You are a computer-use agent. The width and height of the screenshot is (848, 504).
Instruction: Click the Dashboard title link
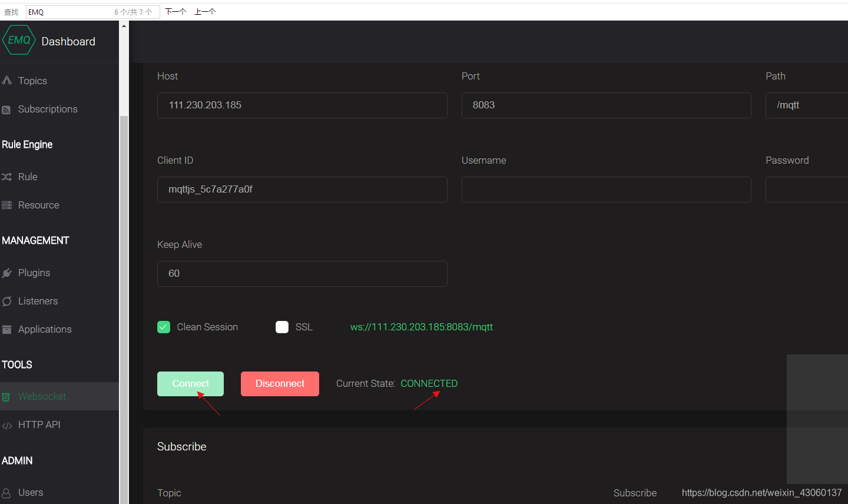[x=68, y=41]
